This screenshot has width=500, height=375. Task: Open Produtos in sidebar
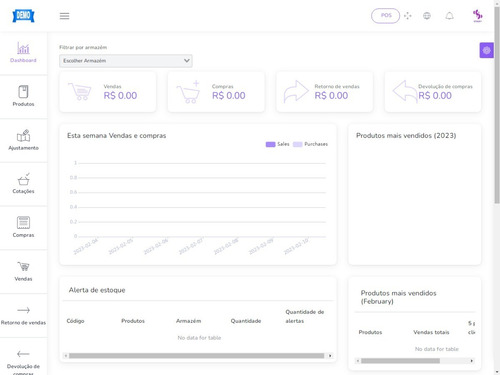point(23,96)
